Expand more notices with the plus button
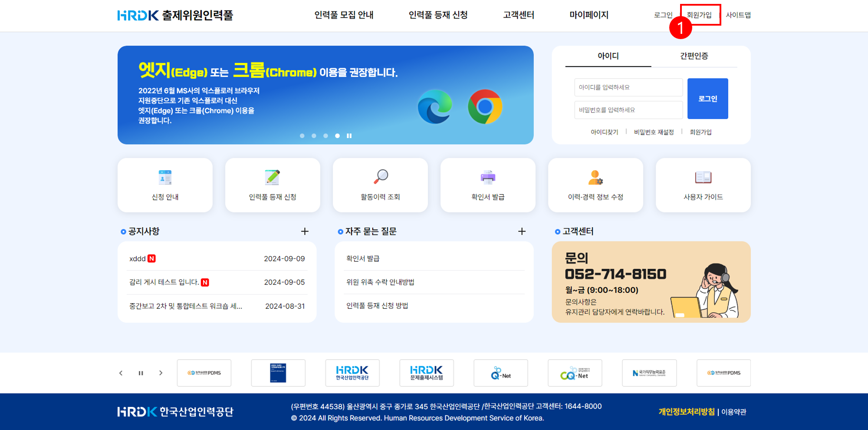The height and width of the screenshot is (430, 868). pos(305,231)
